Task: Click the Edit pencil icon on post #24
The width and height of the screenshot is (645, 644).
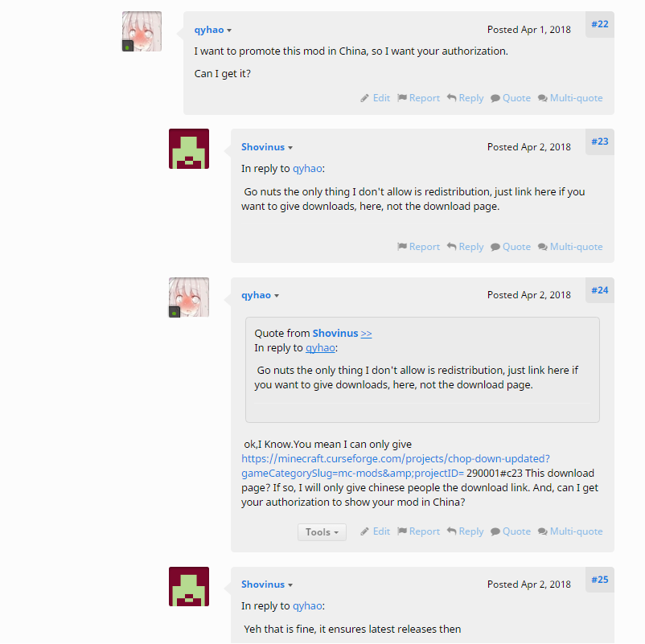Action: point(364,531)
